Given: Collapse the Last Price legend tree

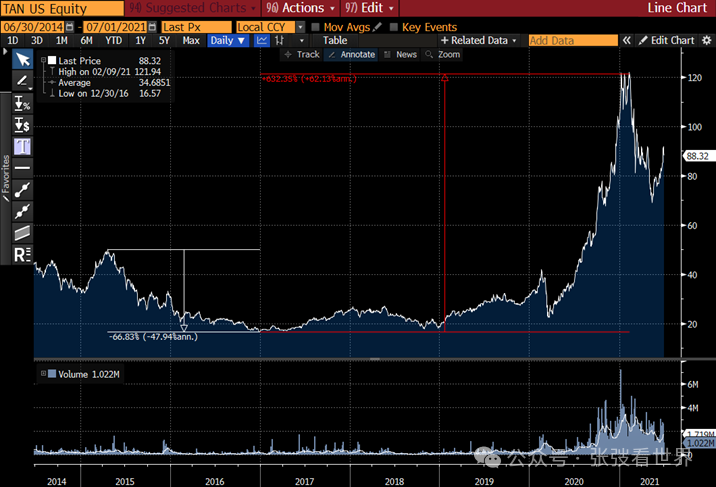Looking at the screenshot, I should tap(43, 60).
